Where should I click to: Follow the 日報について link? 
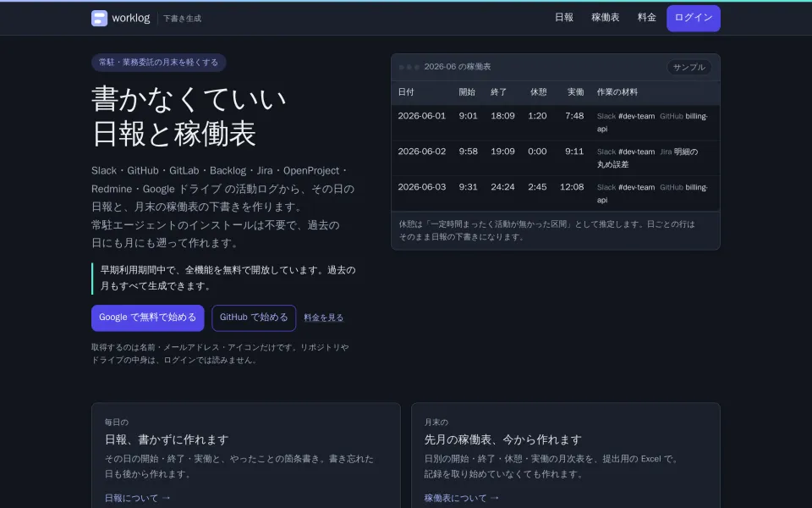point(137,498)
